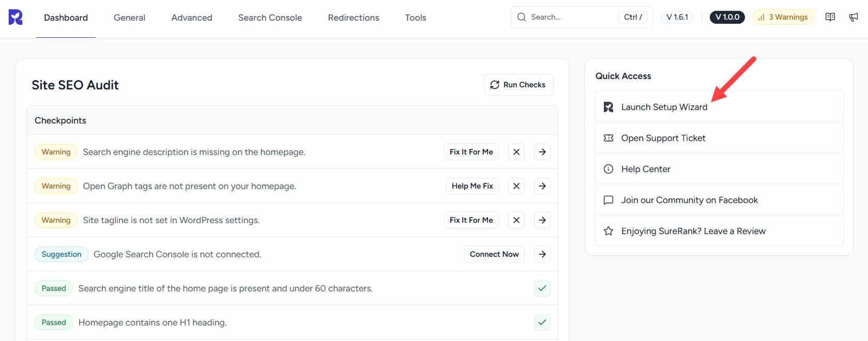Expand details arrow for site tagline warning
Viewport: 868px width, 341px height.
point(542,220)
